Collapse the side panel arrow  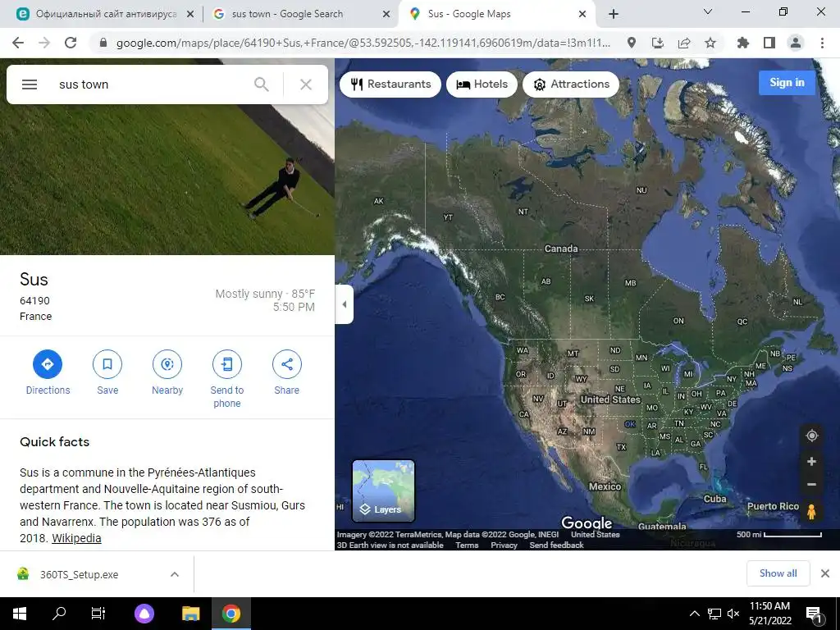344,304
